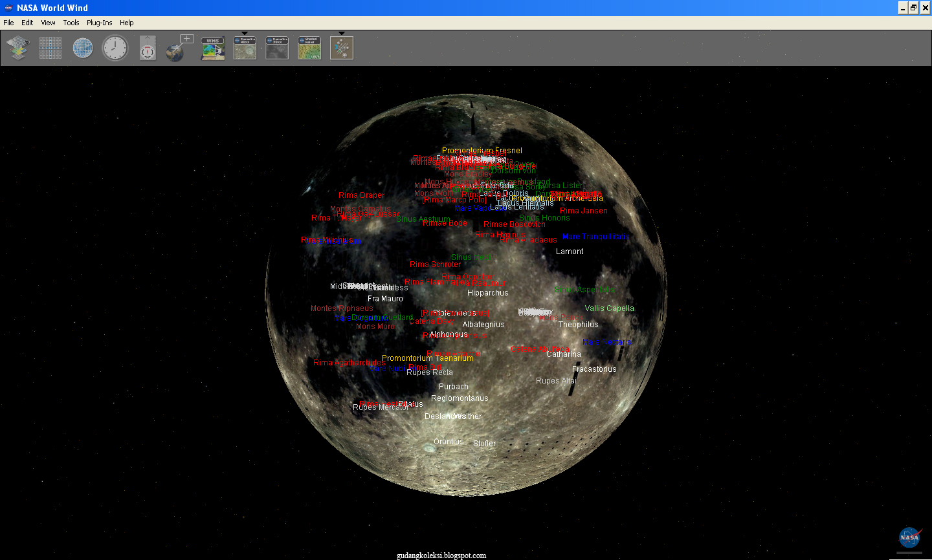Click the Purbach crater label
The height and width of the screenshot is (560, 932).
pyautogui.click(x=454, y=387)
